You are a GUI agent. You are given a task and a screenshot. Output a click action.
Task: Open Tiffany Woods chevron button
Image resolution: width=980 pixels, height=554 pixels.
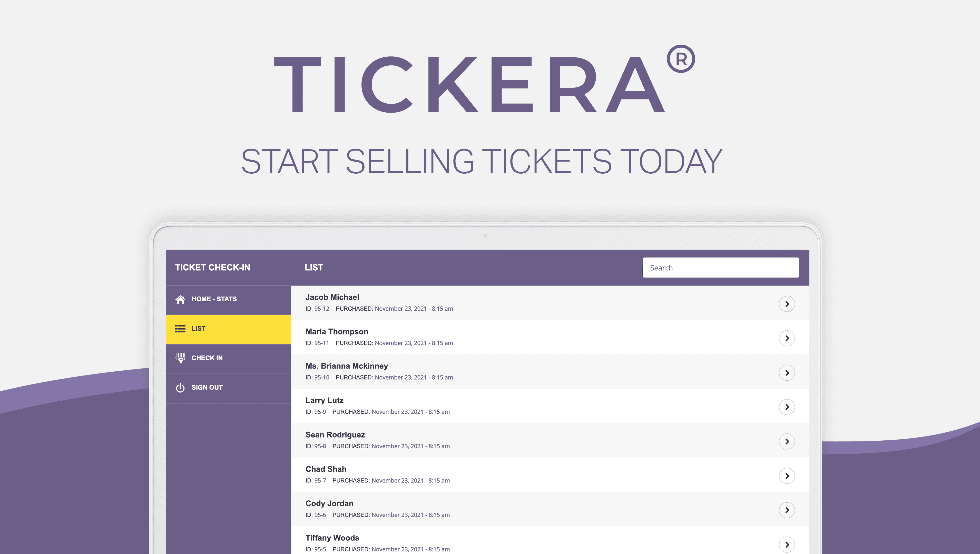tap(787, 545)
